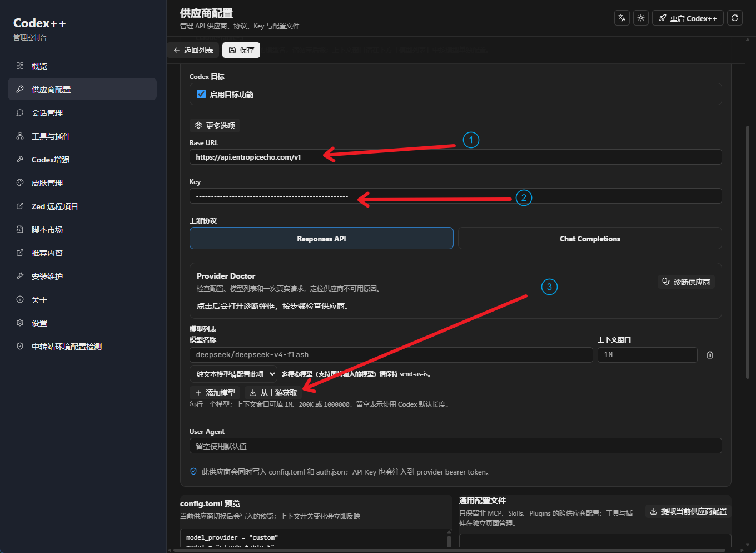Click the language translate icon in header
The height and width of the screenshot is (553, 756).
tap(622, 18)
